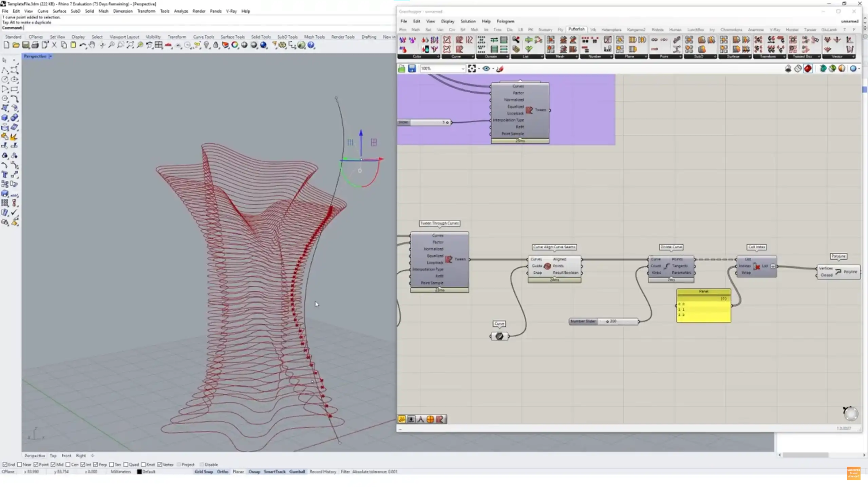Screen dimensions: 868x487
Task: Uncheck the Mid osnap checkbox
Action: point(53,464)
